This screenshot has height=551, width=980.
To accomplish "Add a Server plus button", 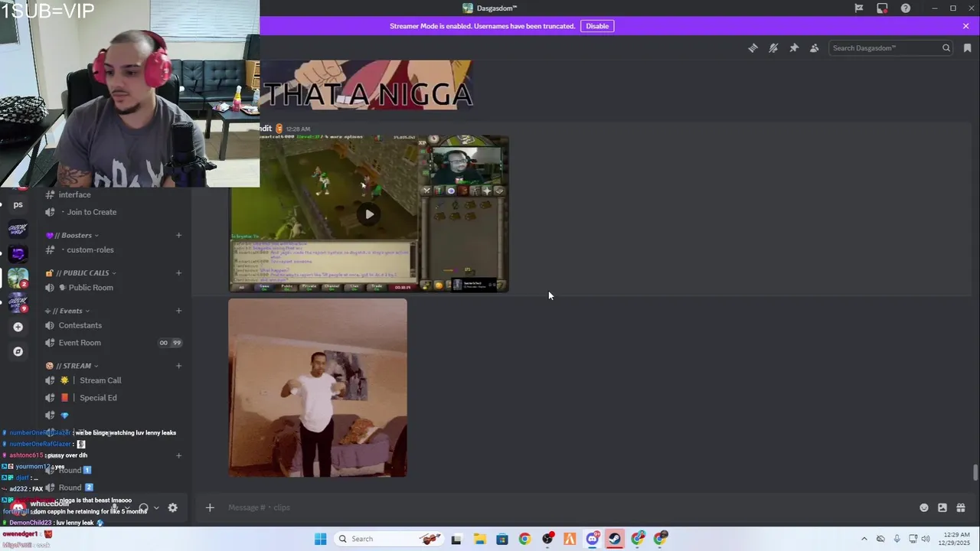I will pos(18,327).
